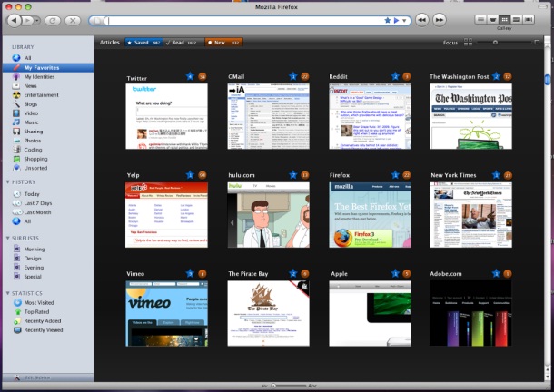Open the hulu.com page thumbnail
The width and height of the screenshot is (554, 392).
pyautogui.click(x=268, y=215)
